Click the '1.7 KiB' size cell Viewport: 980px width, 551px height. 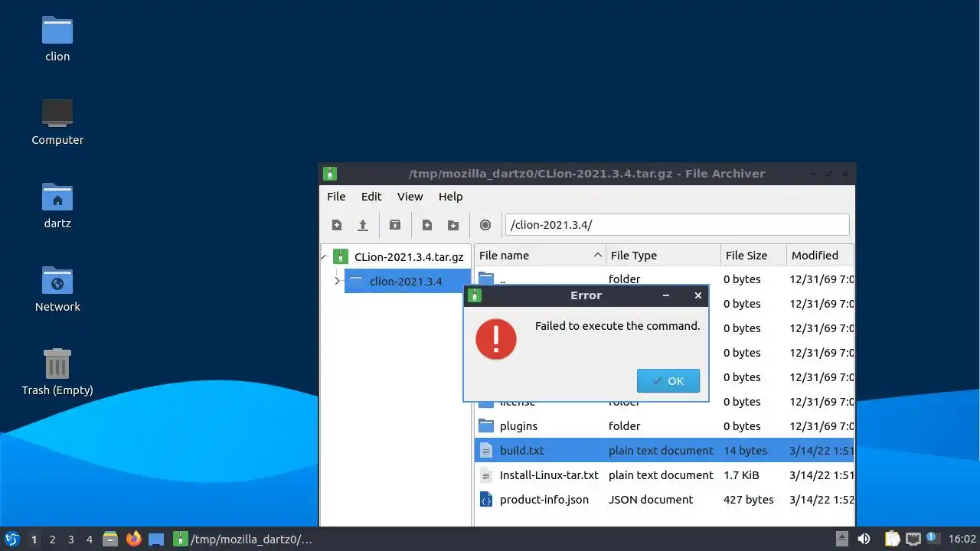pyautogui.click(x=741, y=474)
